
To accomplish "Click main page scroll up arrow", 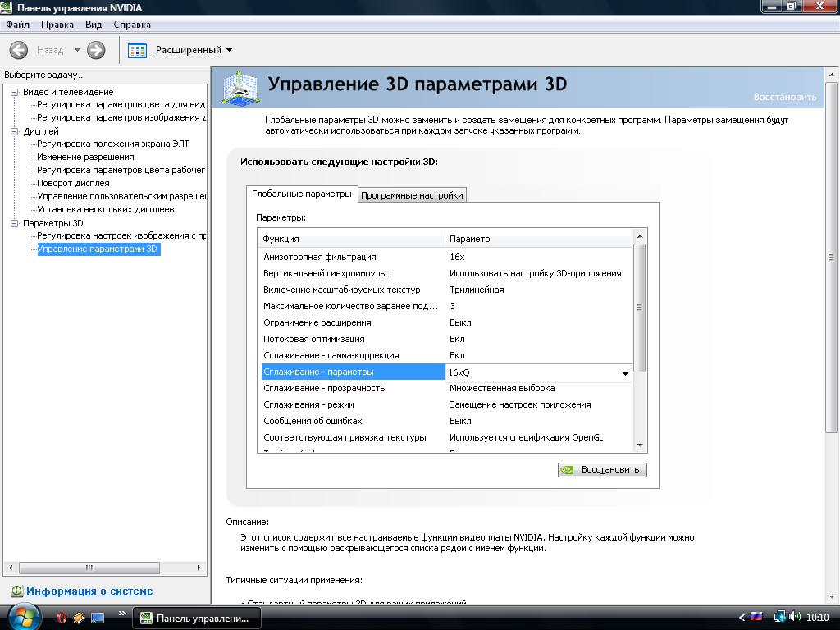I will pos(832,75).
